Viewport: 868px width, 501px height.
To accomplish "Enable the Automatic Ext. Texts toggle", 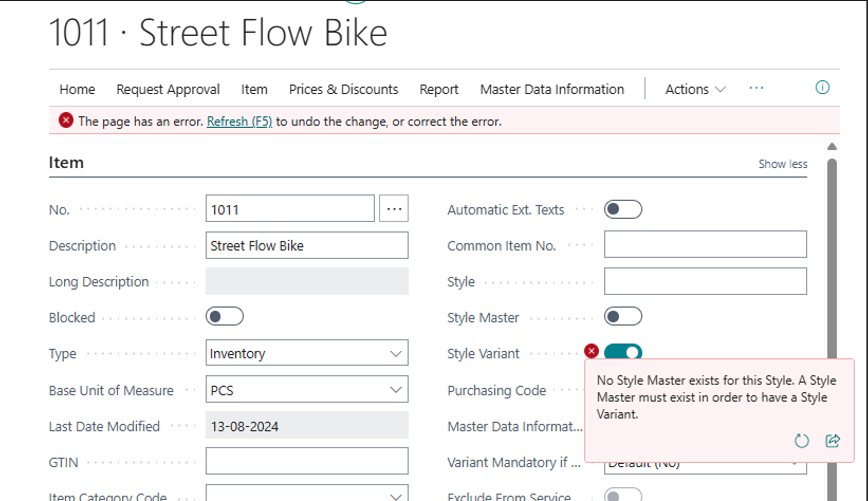I will [x=623, y=209].
